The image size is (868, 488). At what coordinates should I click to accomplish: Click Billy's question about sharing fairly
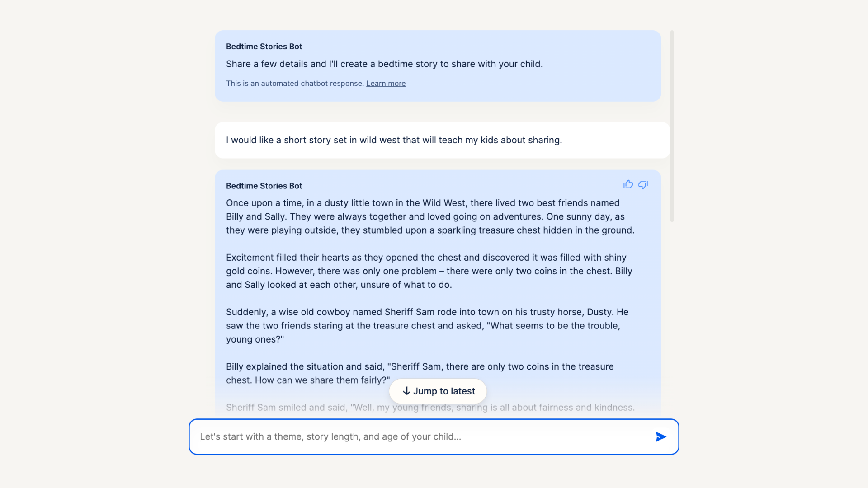(420, 373)
